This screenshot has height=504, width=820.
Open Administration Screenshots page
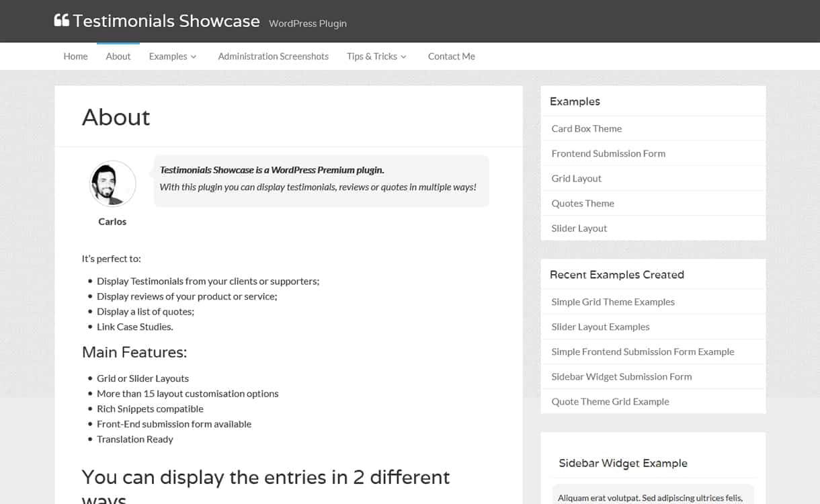(273, 56)
